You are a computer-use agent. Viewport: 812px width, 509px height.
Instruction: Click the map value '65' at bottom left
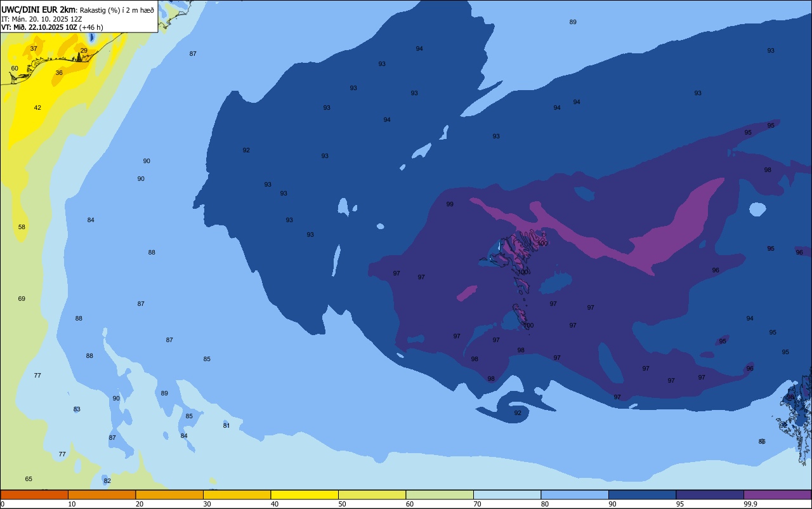pyautogui.click(x=29, y=479)
